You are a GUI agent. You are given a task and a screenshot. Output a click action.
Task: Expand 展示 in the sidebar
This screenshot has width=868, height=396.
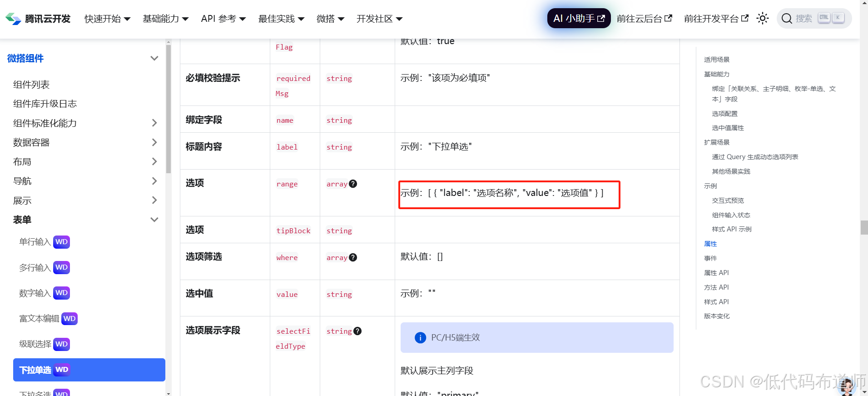[154, 200]
